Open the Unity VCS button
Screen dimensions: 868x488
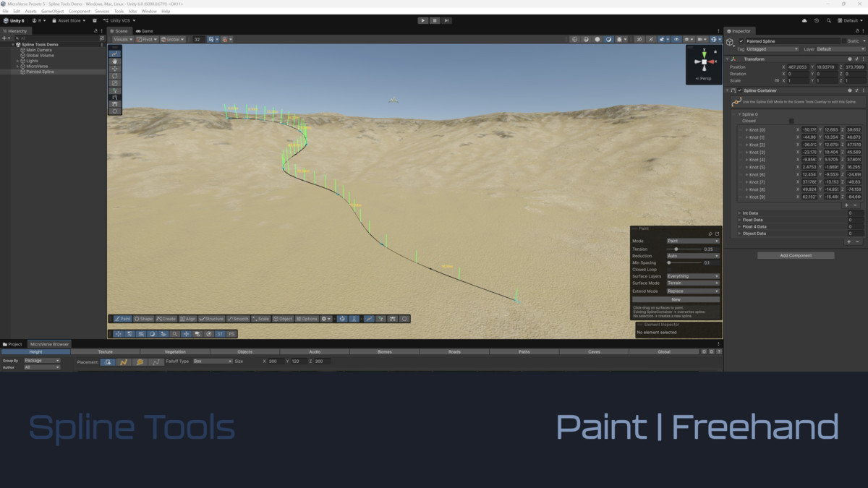pyautogui.click(x=120, y=20)
